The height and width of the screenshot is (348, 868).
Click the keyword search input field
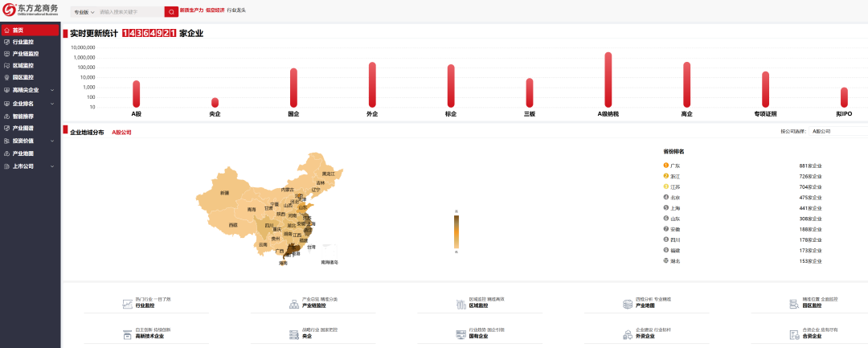click(130, 12)
